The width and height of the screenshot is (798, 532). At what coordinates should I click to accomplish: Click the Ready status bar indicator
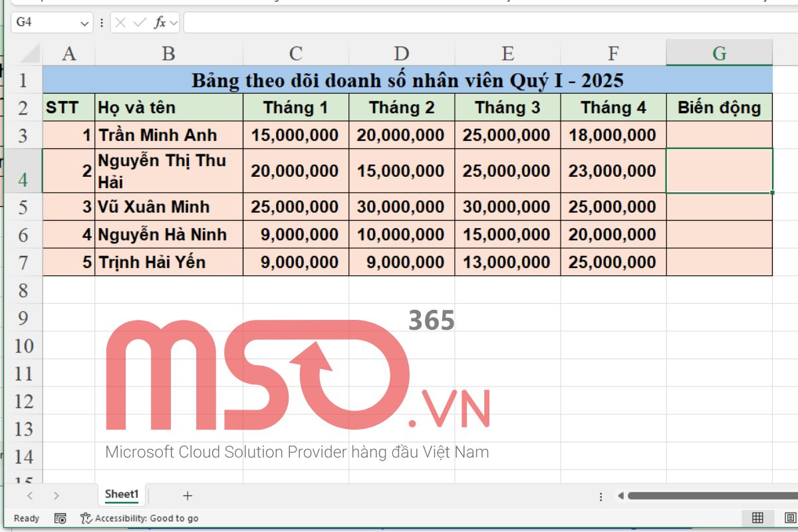[x=27, y=518]
